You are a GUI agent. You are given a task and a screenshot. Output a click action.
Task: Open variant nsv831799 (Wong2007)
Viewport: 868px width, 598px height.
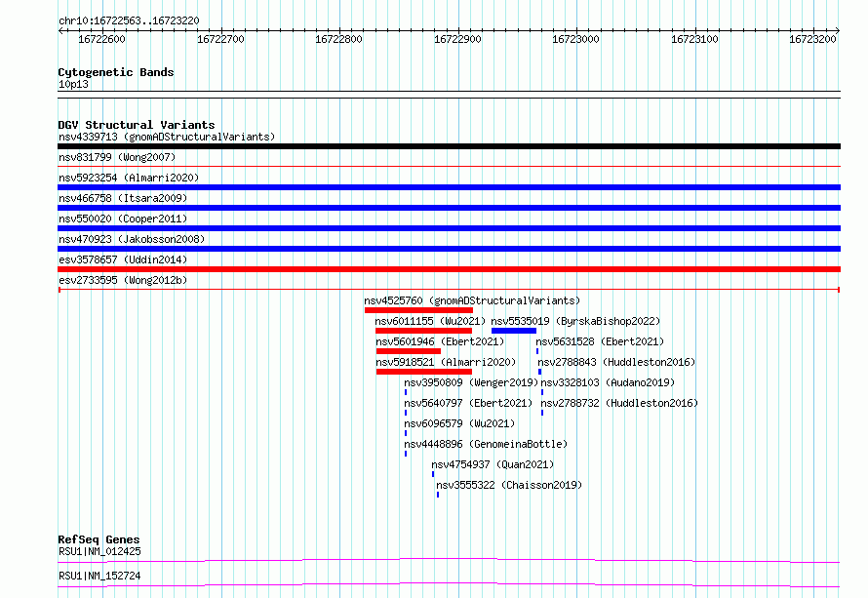[117, 157]
